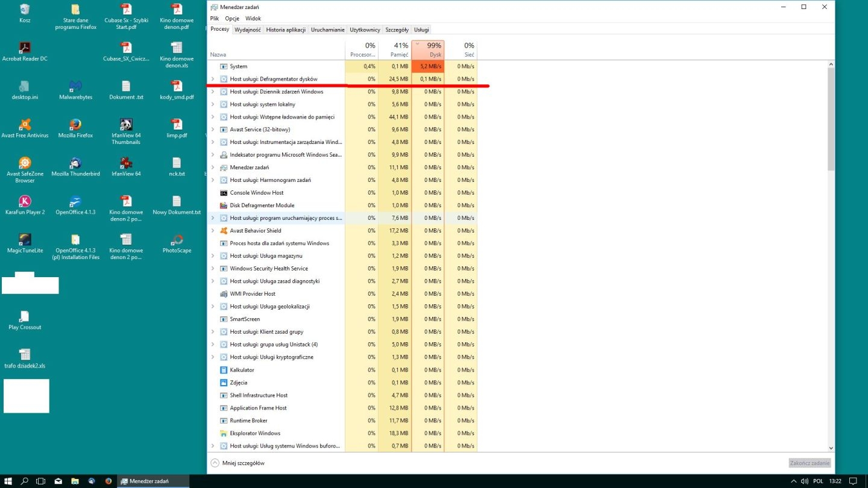Image resolution: width=868 pixels, height=488 pixels.
Task: Select IrfanView 64 Thumbnails desktop icon
Action: pyautogui.click(x=126, y=131)
